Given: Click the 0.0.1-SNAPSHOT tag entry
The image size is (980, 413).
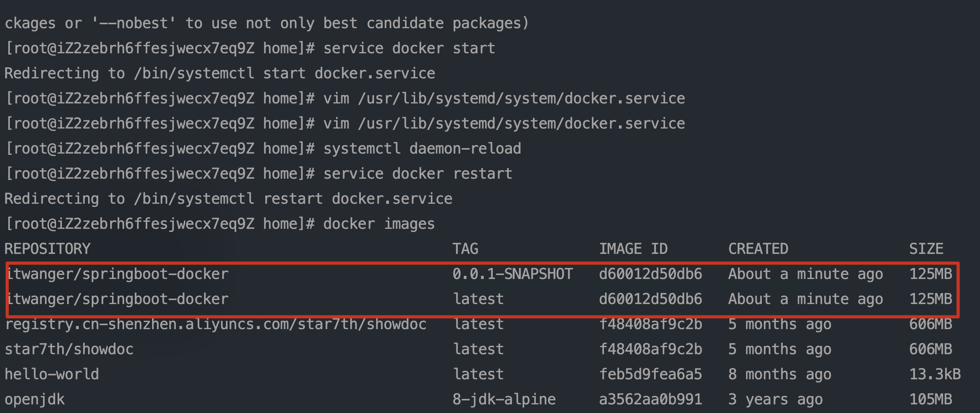Looking at the screenshot, I should (513, 274).
